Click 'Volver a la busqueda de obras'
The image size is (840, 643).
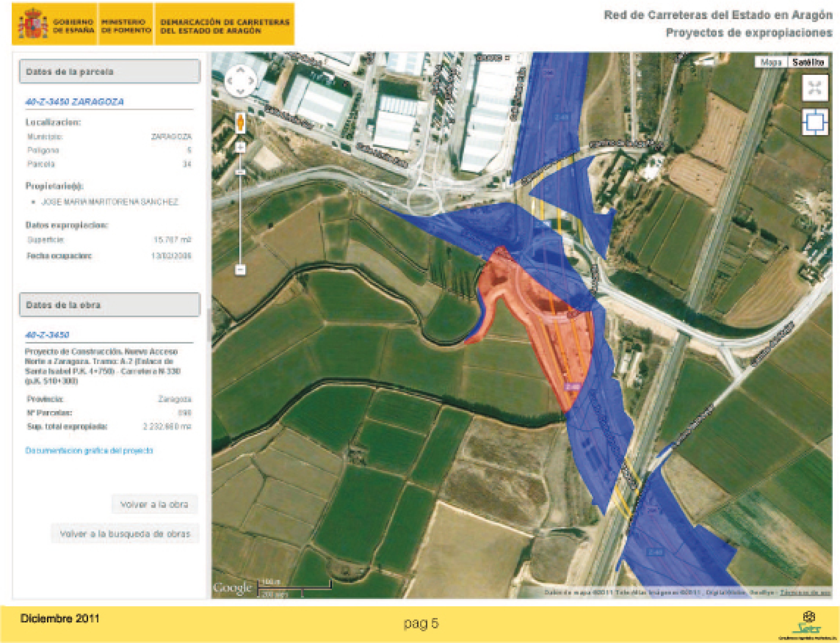click(125, 534)
